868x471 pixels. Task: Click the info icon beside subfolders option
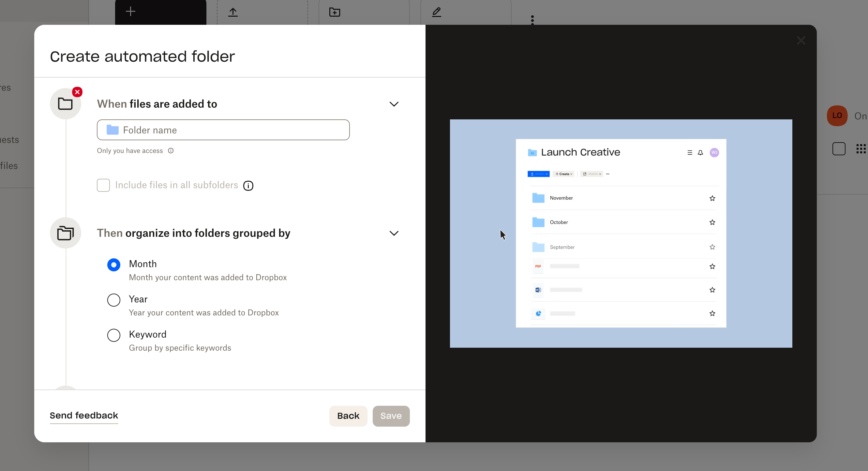(248, 186)
